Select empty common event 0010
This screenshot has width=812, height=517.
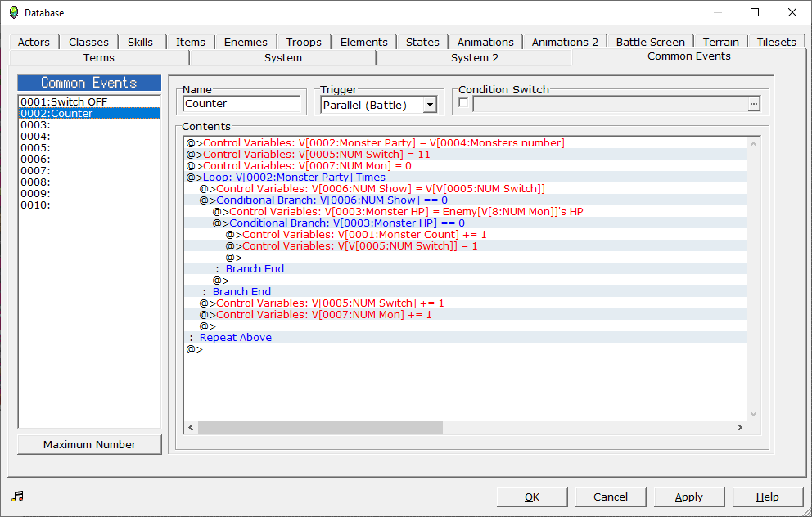coord(89,205)
